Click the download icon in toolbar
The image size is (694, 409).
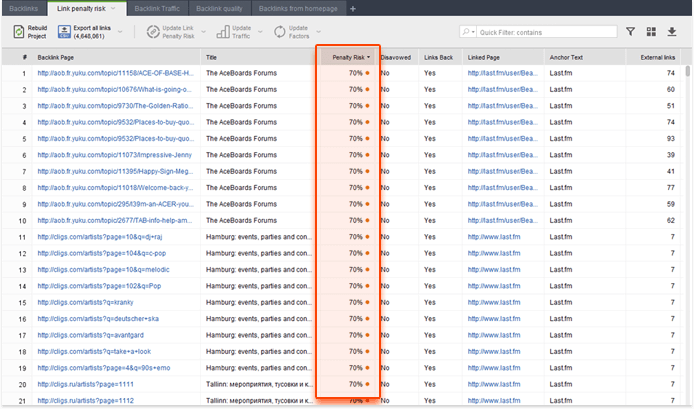tap(672, 32)
